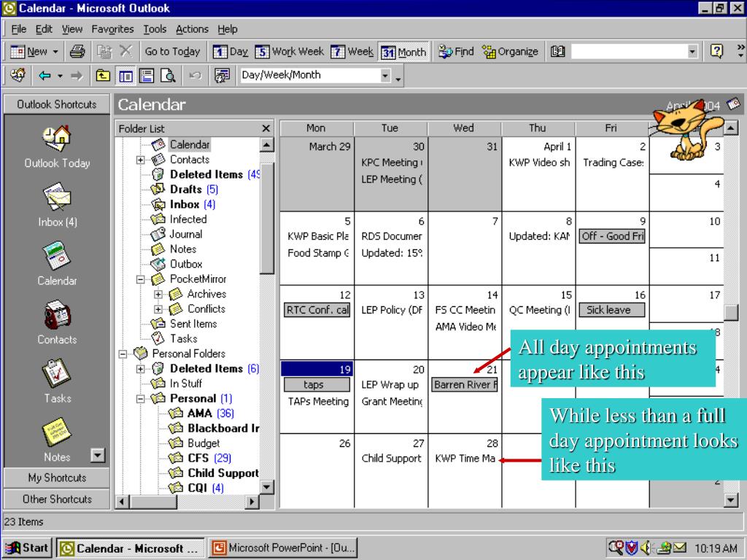Collapse the Personal (1) folder node

click(140, 399)
